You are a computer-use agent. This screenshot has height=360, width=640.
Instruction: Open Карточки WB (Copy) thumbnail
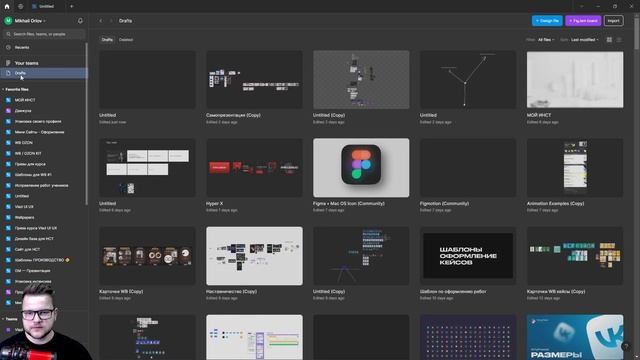[147, 256]
